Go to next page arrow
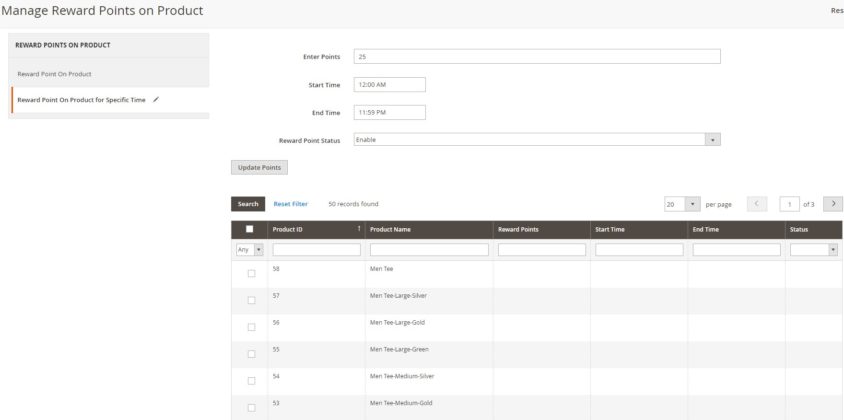The height and width of the screenshot is (420, 844). click(x=833, y=204)
